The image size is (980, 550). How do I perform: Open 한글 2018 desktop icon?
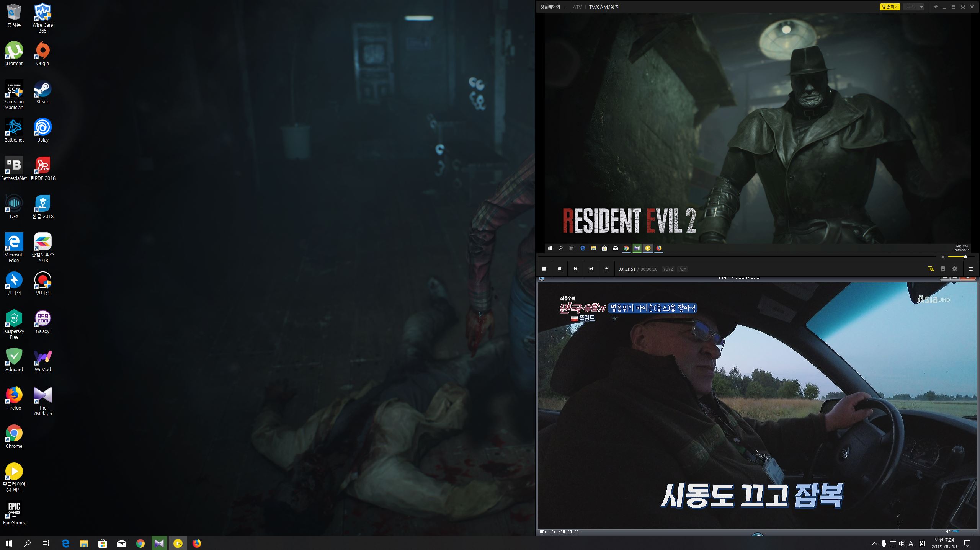pyautogui.click(x=42, y=207)
